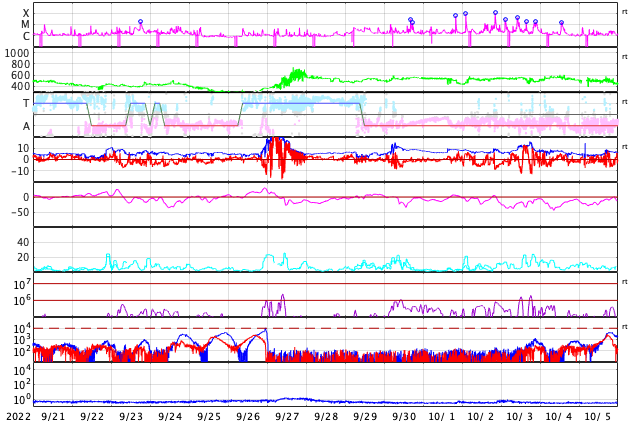The width and height of the screenshot is (634, 424).
Task: Click the rt tag beside the 10^7 threshold panel
Action: [x=624, y=281]
